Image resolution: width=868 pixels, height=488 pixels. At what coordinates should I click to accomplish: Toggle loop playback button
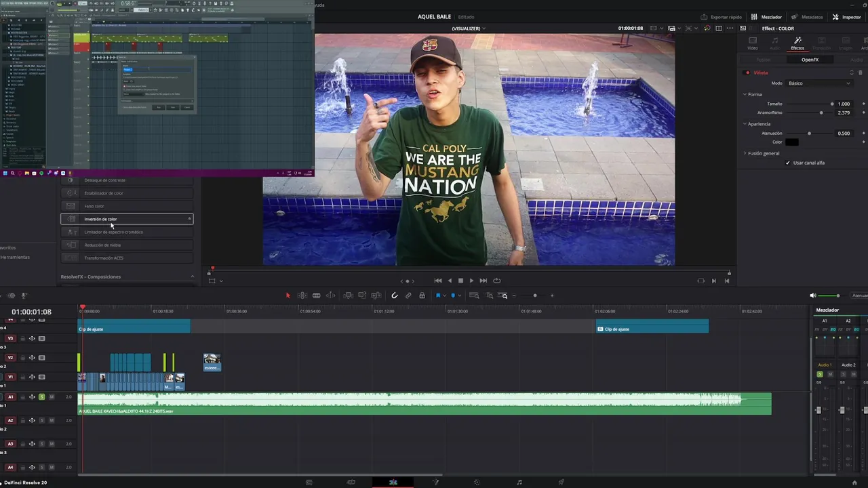point(496,281)
